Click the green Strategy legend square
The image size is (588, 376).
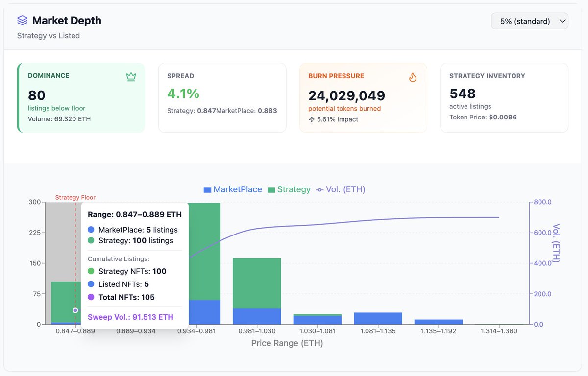coord(271,189)
